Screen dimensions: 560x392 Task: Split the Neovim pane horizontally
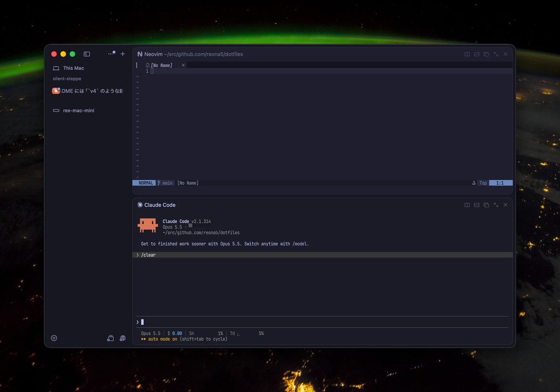pyautogui.click(x=476, y=54)
